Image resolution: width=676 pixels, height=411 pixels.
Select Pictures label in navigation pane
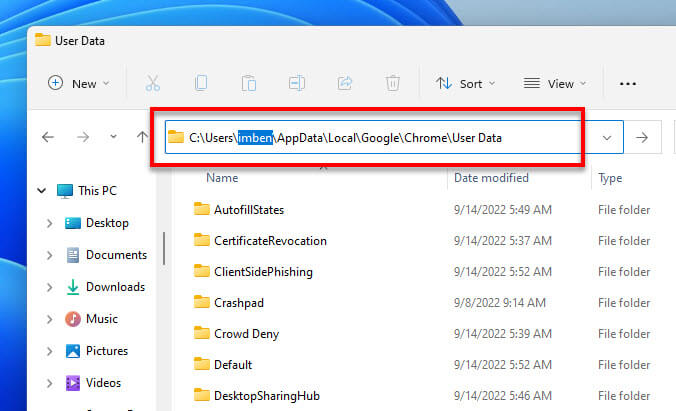[x=107, y=351]
